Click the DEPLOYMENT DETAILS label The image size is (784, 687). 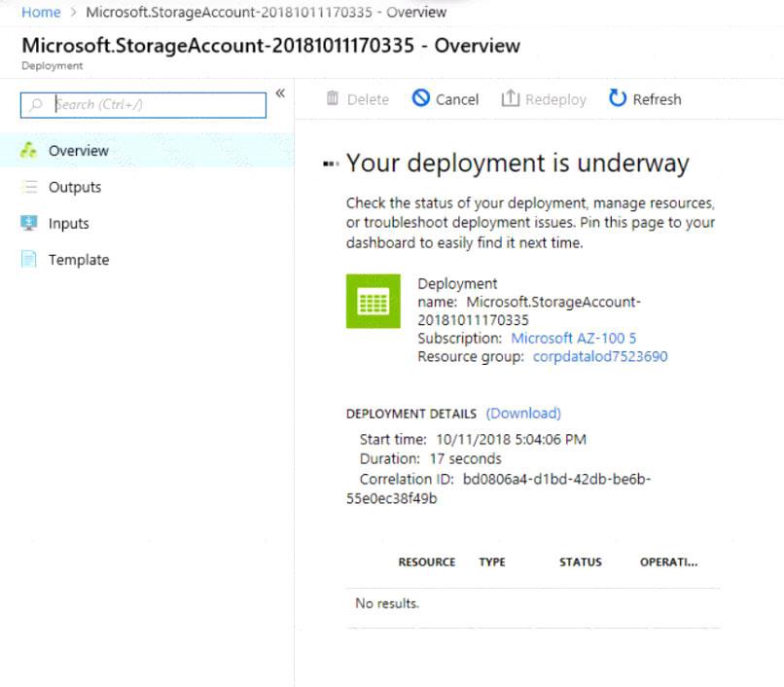(x=411, y=414)
